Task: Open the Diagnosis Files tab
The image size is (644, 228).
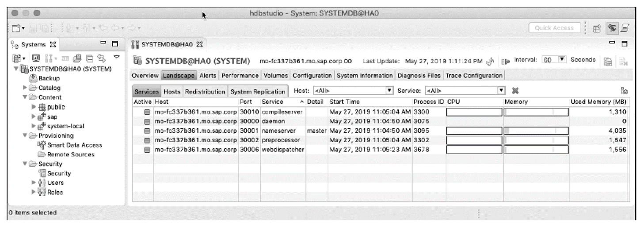Action: 419,76
